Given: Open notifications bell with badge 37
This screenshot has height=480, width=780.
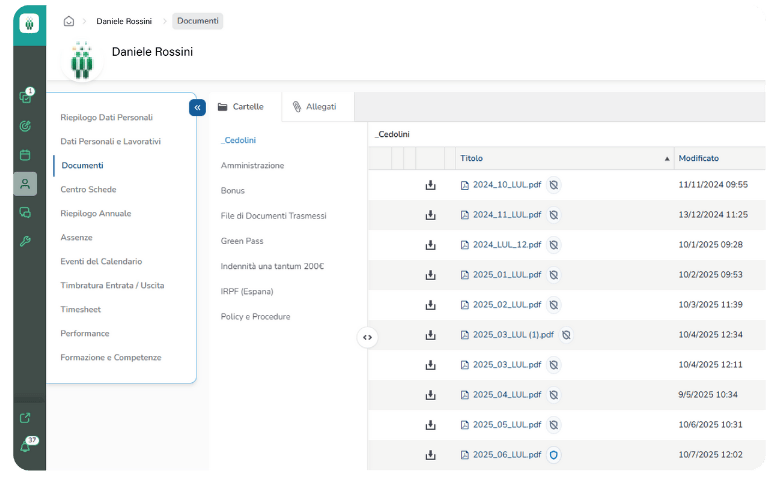Looking at the screenshot, I should click(27, 445).
